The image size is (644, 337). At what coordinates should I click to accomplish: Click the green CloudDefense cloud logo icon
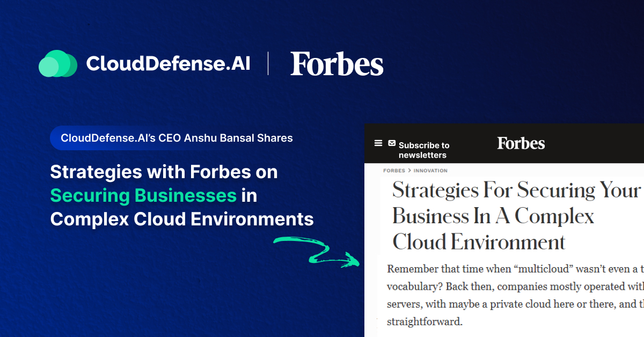[x=58, y=64]
